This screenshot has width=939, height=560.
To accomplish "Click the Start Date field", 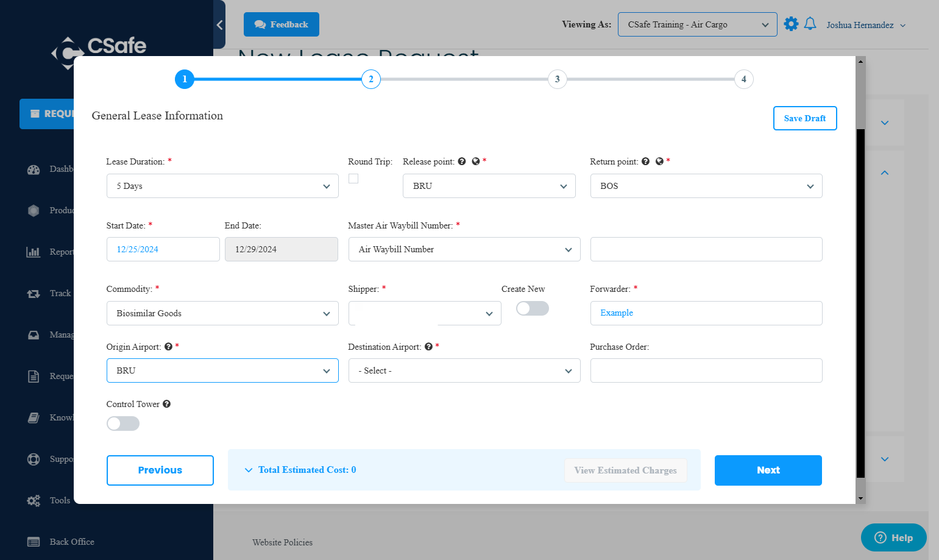I will click(163, 249).
